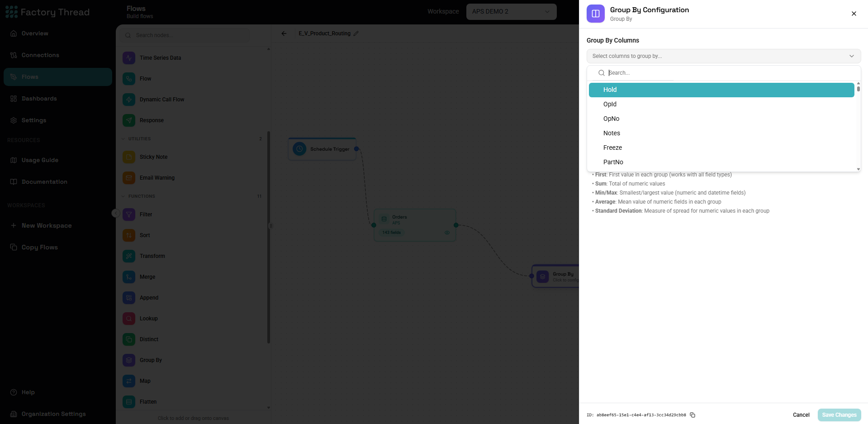Collapse the left sidebar with chevron toggle

coord(116,213)
